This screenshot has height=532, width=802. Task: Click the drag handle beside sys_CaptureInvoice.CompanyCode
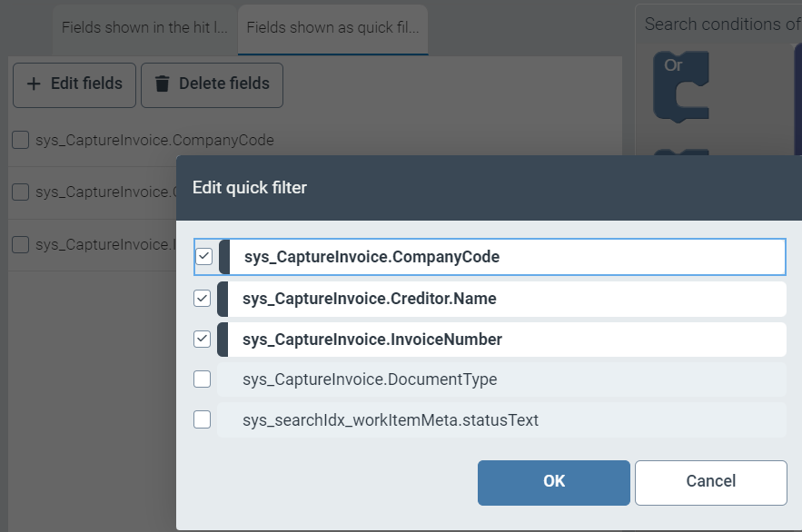click(224, 257)
